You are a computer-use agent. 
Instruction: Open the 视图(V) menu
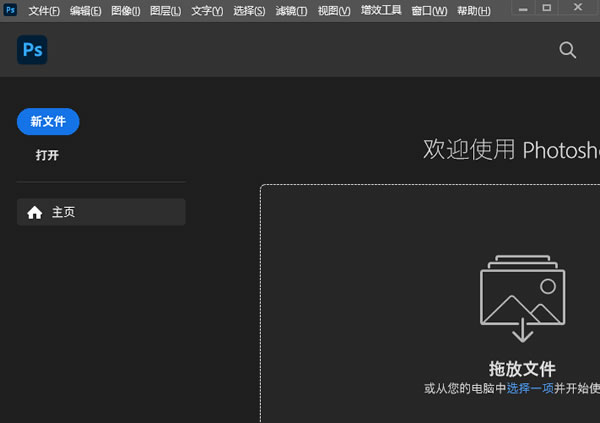click(x=334, y=11)
